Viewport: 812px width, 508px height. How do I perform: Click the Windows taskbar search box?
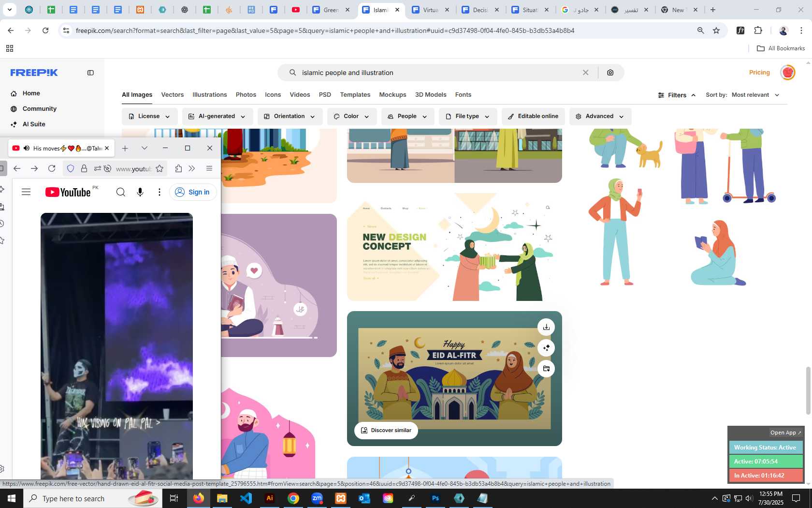coord(92,498)
